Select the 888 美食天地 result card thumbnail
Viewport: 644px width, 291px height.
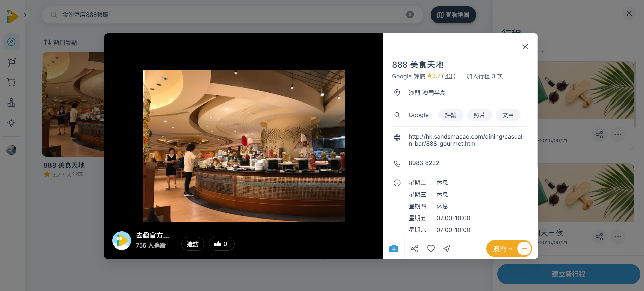(x=73, y=105)
